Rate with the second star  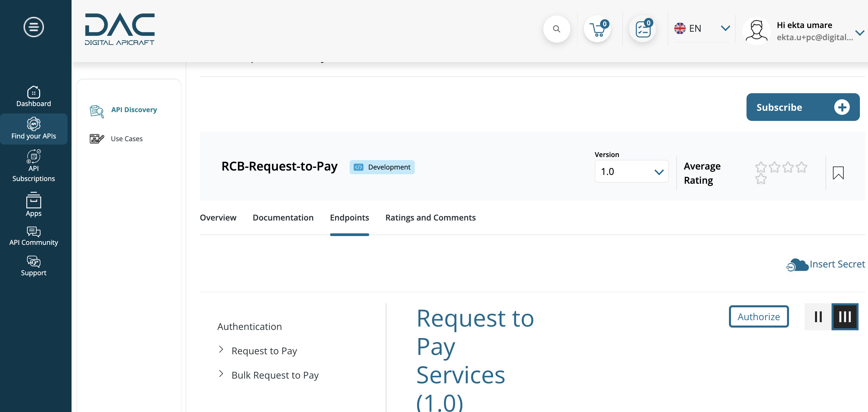pyautogui.click(x=775, y=167)
